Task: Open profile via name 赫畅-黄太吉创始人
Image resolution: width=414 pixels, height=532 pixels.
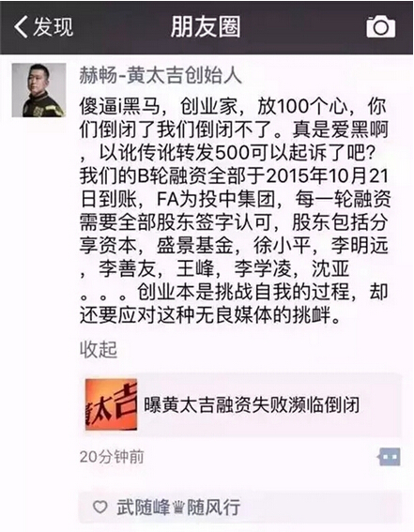Action: pos(161,75)
